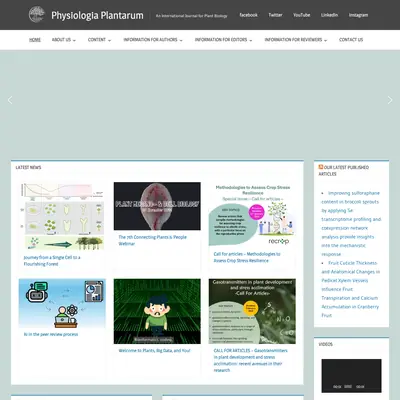
Task: Open Crop Stress Resilience recrop thumbnail
Action: click(x=252, y=214)
